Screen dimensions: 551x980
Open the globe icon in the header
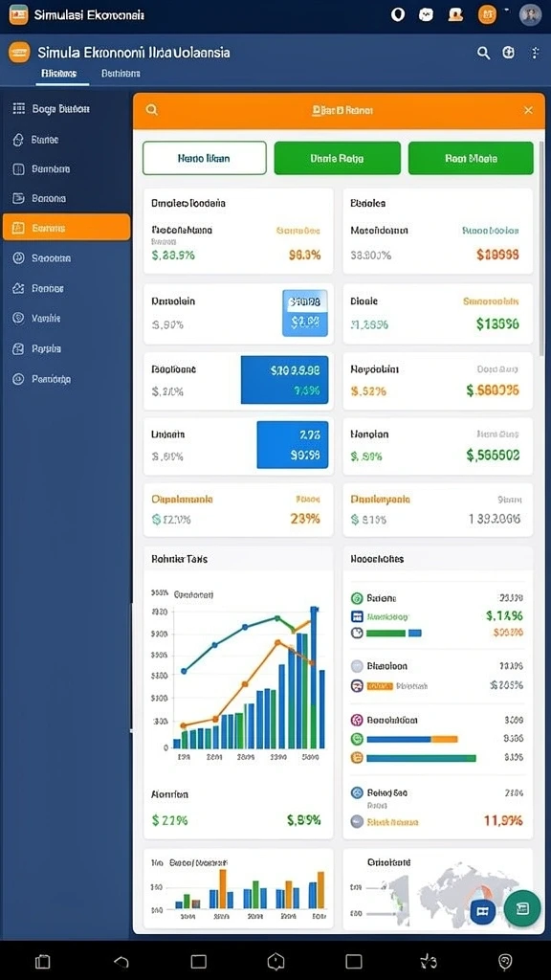pos(509,54)
